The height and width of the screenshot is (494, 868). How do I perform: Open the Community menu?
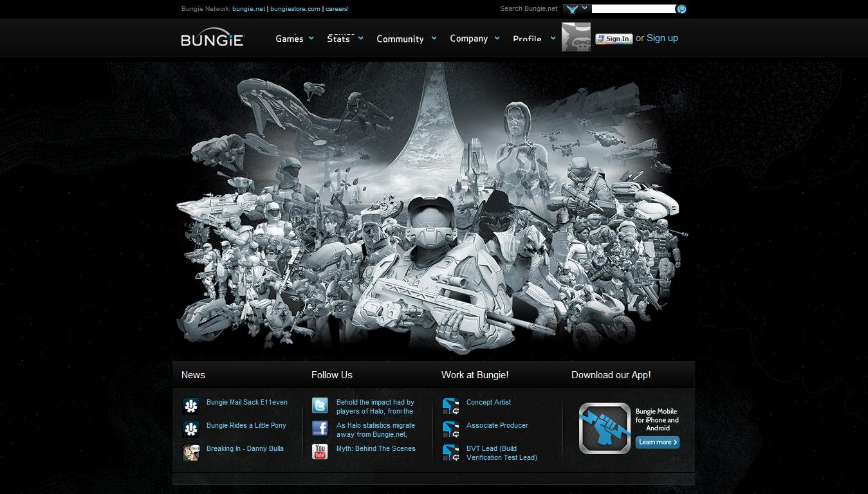(400, 39)
